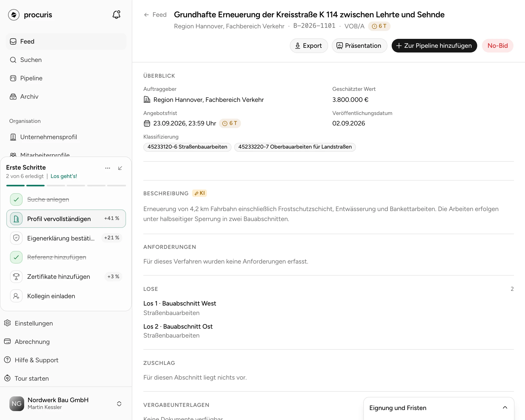
Task: Open Los 1 · Bauabschnitt West
Action: pos(180,303)
